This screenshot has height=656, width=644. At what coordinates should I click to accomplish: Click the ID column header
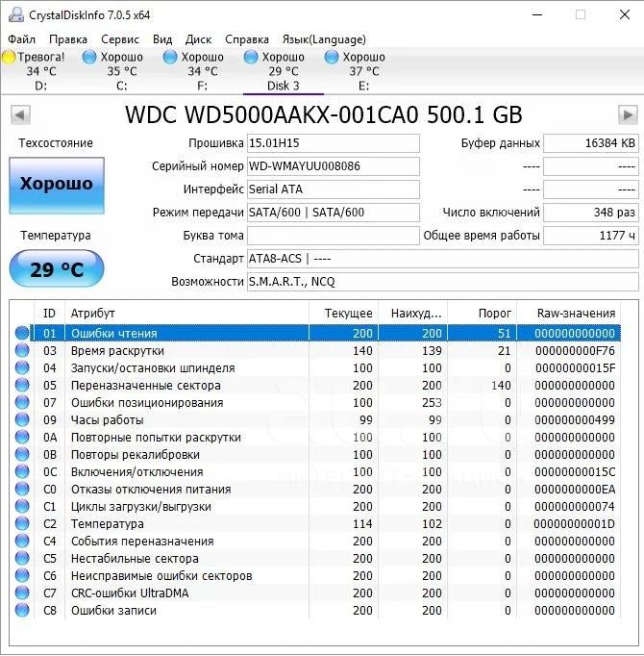49,313
